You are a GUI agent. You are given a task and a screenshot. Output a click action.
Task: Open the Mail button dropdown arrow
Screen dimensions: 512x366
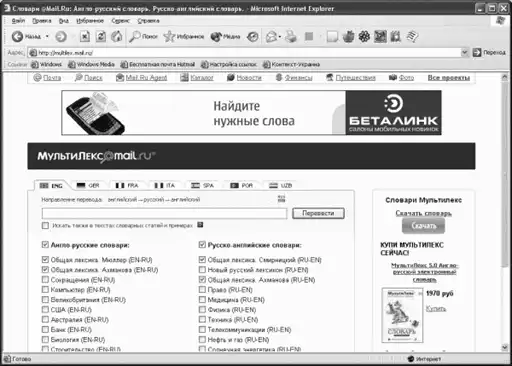click(x=280, y=37)
